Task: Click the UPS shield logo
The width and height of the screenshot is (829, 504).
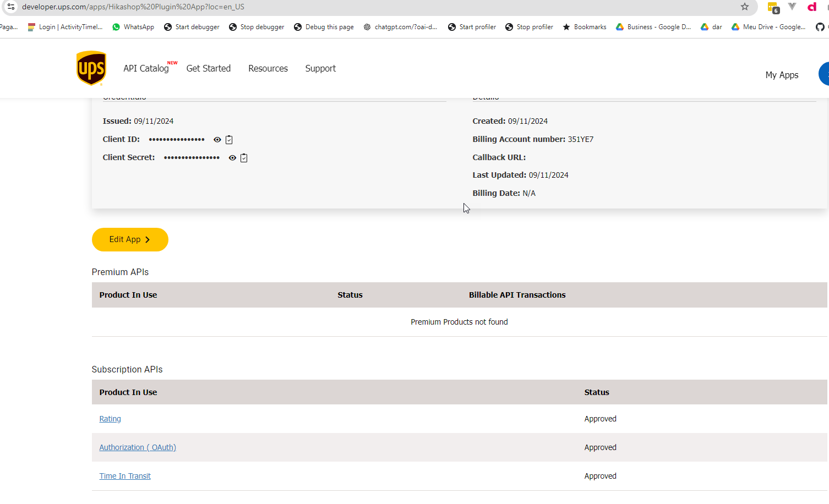Action: (91, 68)
